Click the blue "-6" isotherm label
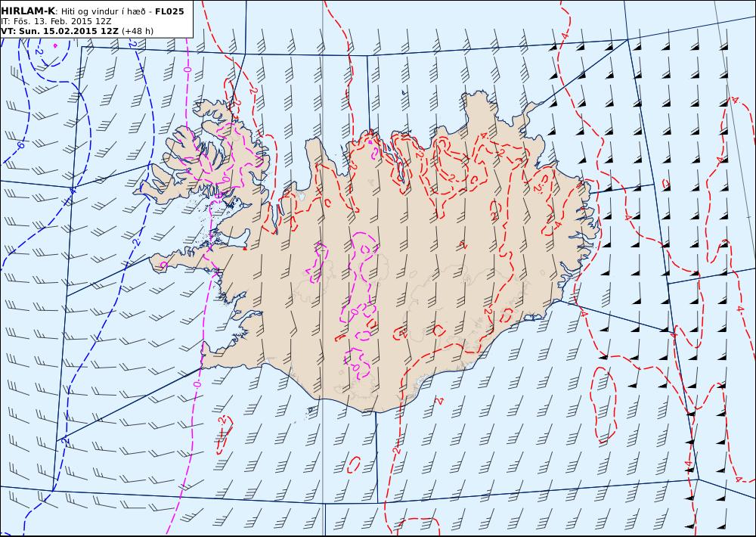The height and width of the screenshot is (537, 756). (x=20, y=144)
